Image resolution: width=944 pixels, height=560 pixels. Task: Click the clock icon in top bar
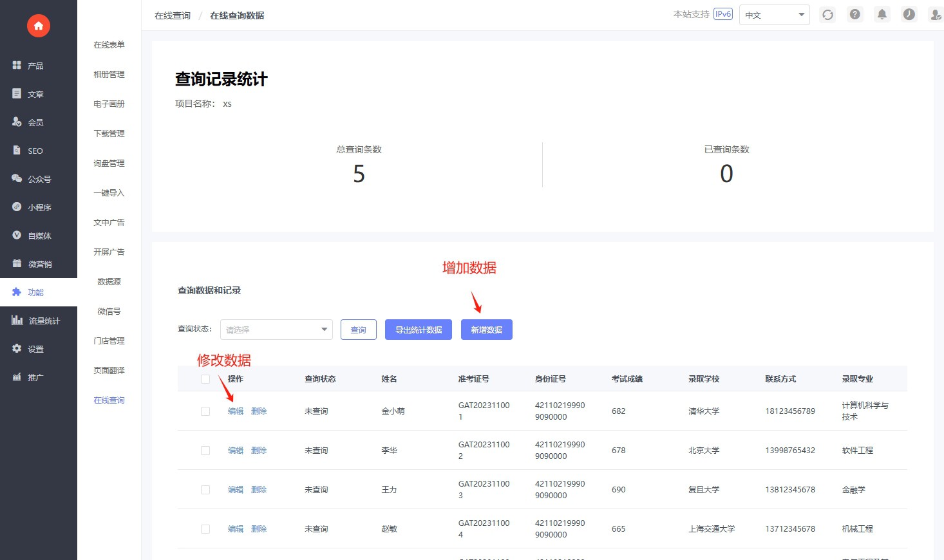909,15
